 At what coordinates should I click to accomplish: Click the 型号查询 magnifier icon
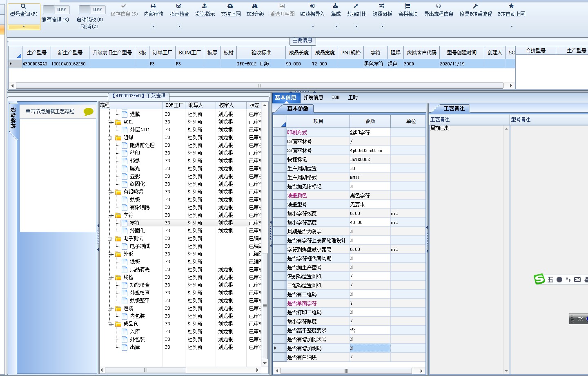(23, 6)
